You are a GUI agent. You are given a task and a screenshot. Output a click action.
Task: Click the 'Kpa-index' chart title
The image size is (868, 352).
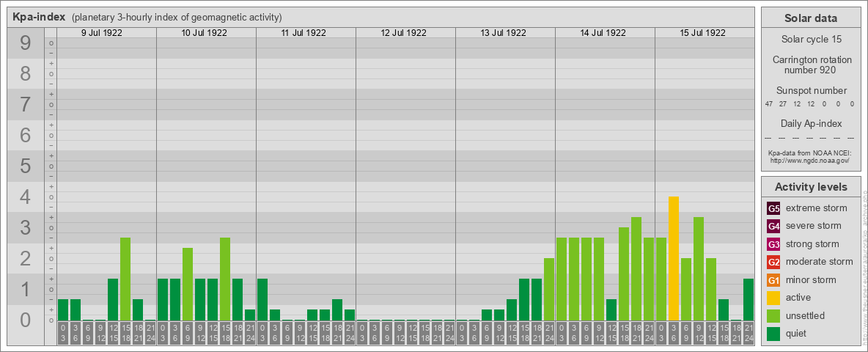click(40, 17)
